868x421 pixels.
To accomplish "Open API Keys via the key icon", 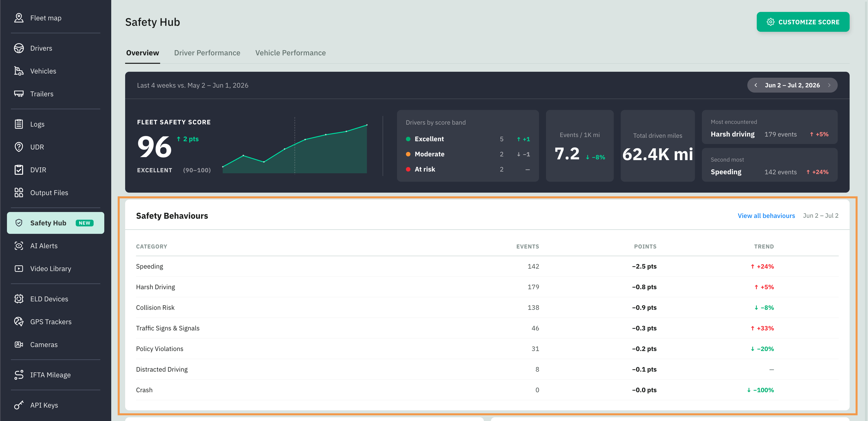I will point(19,405).
